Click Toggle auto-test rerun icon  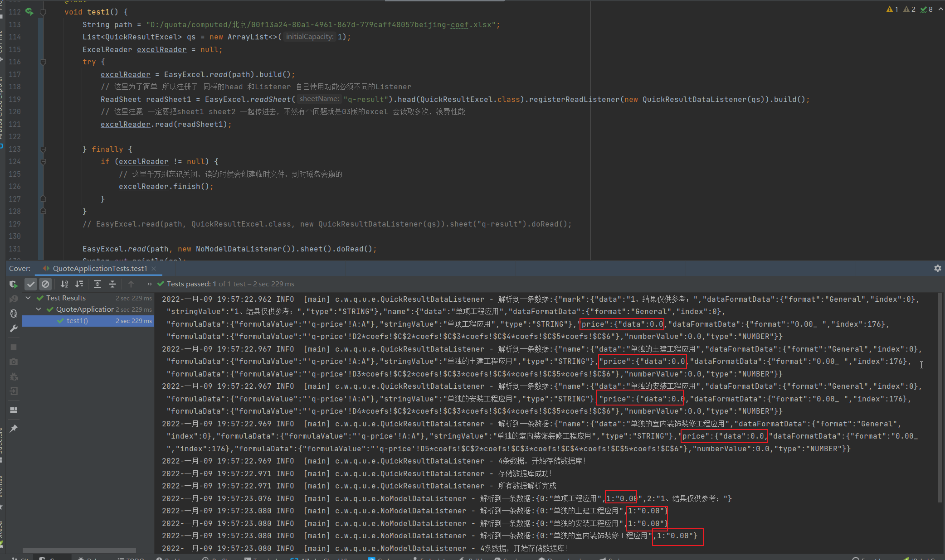pyautogui.click(x=14, y=314)
